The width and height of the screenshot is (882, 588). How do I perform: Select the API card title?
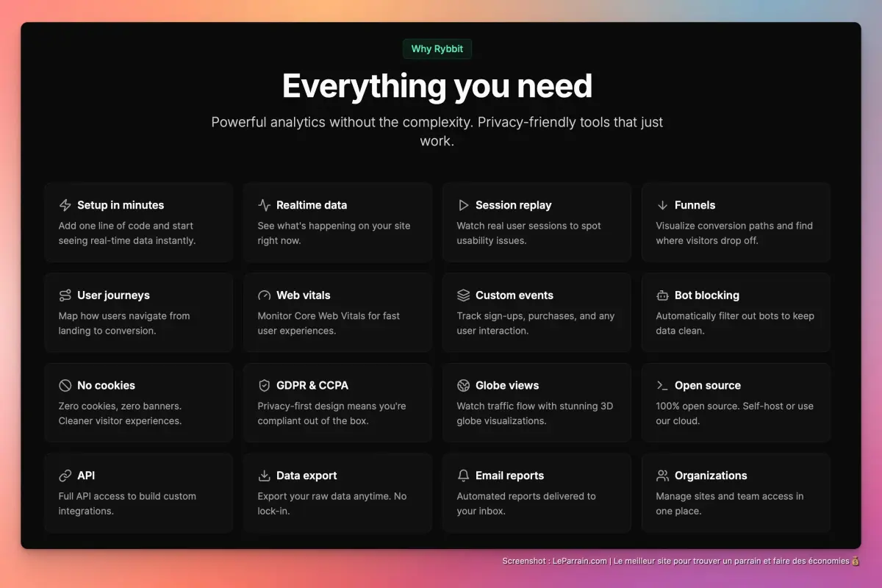point(86,476)
